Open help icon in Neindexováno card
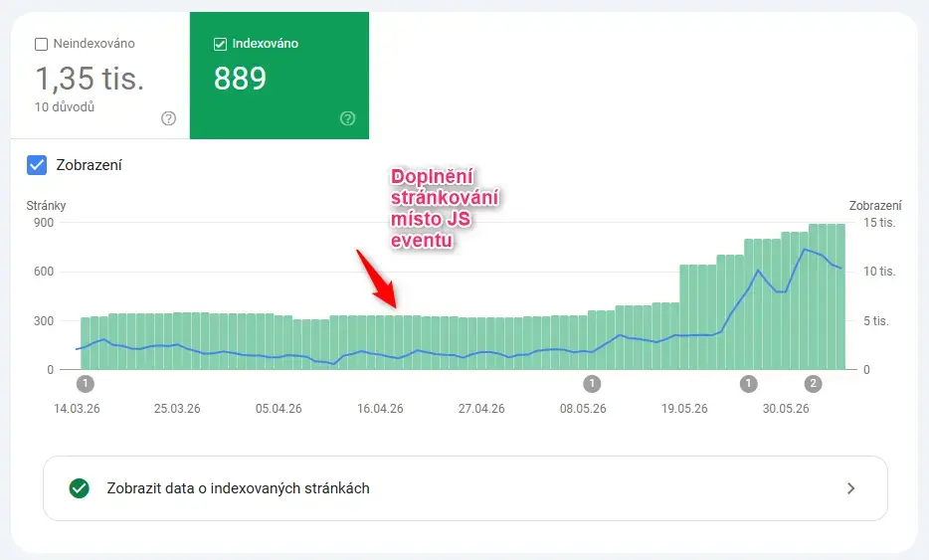This screenshot has width=929, height=560. coord(169,118)
